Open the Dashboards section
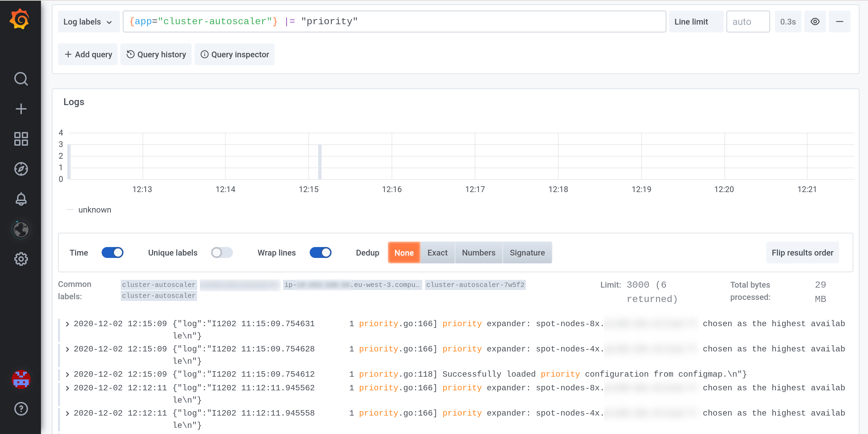Screen dimensions: 868x434 tap(21, 139)
